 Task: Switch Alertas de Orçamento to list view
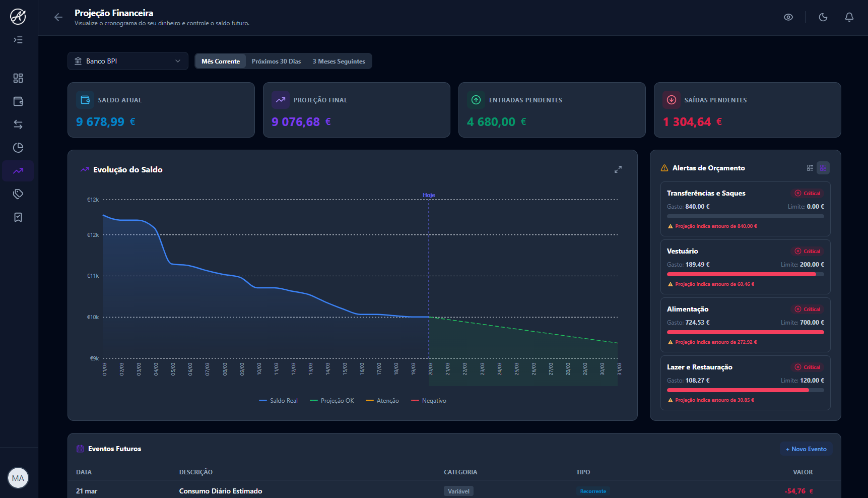(810, 167)
